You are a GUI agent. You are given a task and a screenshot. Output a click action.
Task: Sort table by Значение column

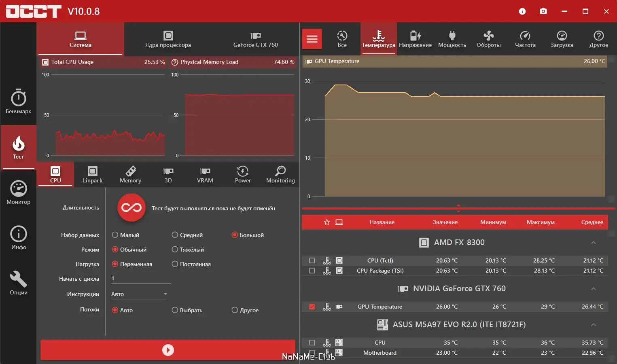pos(445,222)
